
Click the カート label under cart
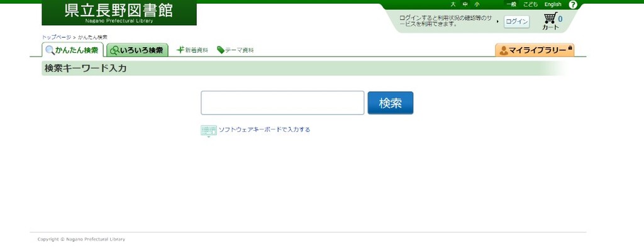point(550,28)
